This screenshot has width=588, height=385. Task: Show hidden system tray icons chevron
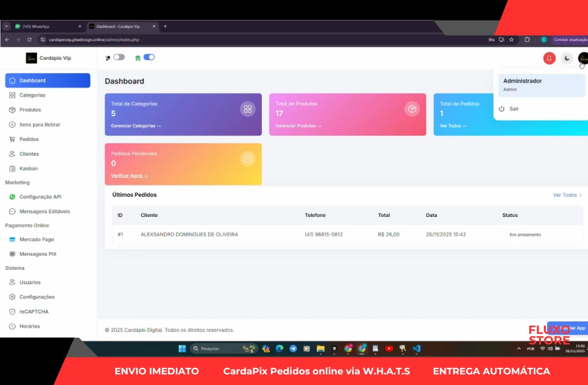point(519,349)
